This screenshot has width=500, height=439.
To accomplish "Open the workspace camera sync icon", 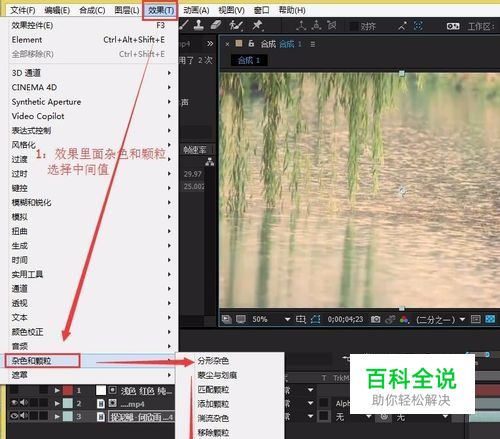I will tap(453, 26).
